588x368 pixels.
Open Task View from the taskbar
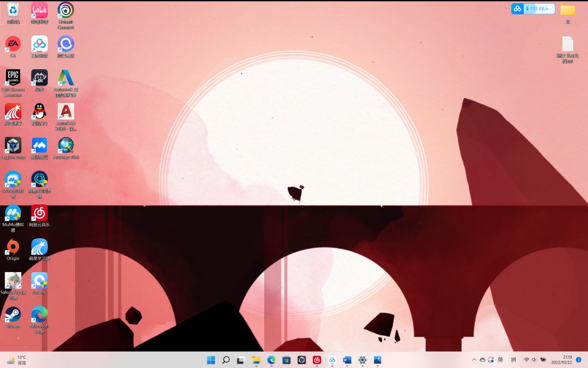click(x=241, y=360)
